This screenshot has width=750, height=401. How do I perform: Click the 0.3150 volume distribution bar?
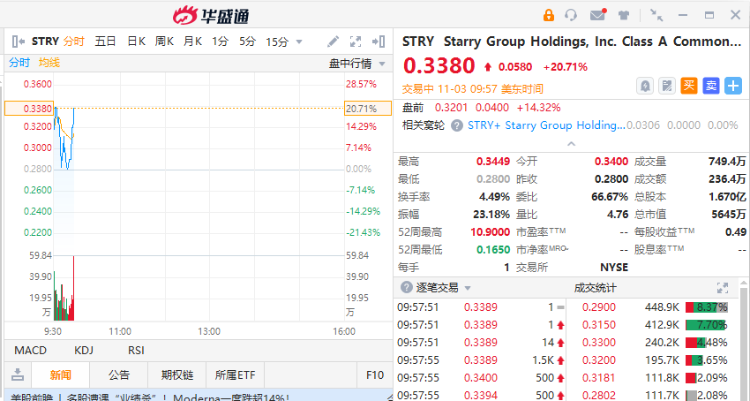click(x=706, y=325)
